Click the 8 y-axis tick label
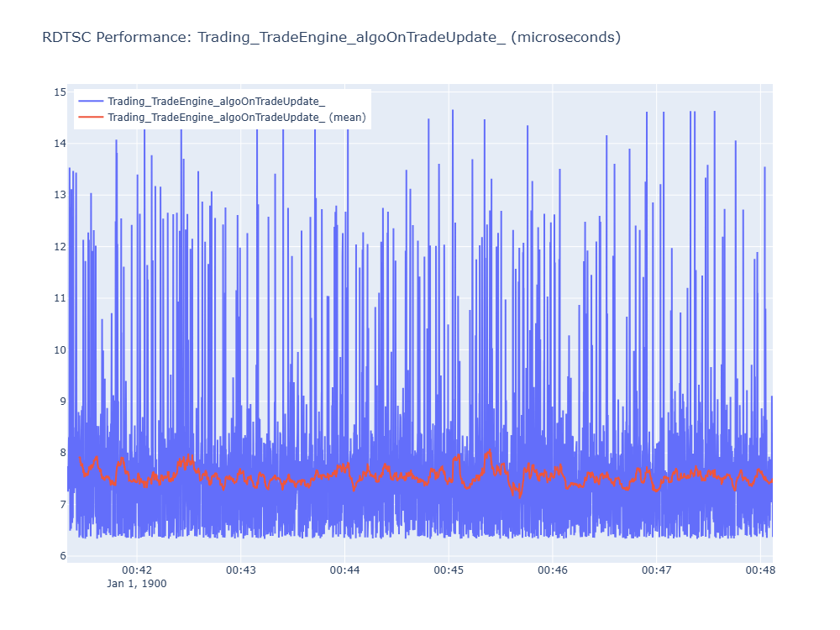Image resolution: width=840 pixels, height=630 pixels. click(x=63, y=453)
